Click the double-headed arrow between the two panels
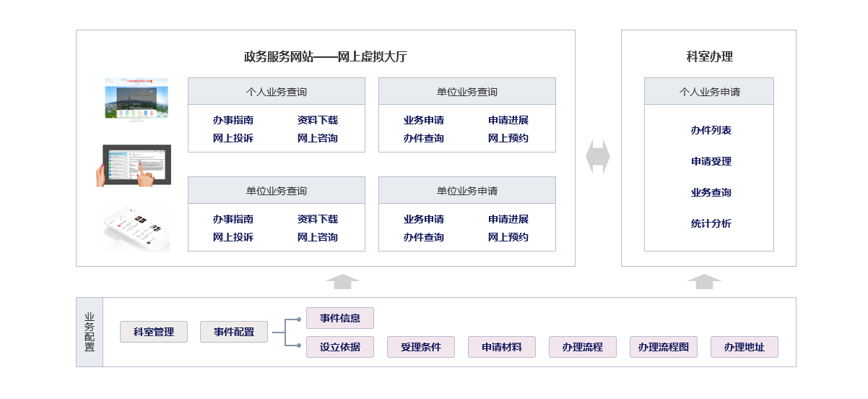This screenshot has height=399, width=868. pos(597,156)
